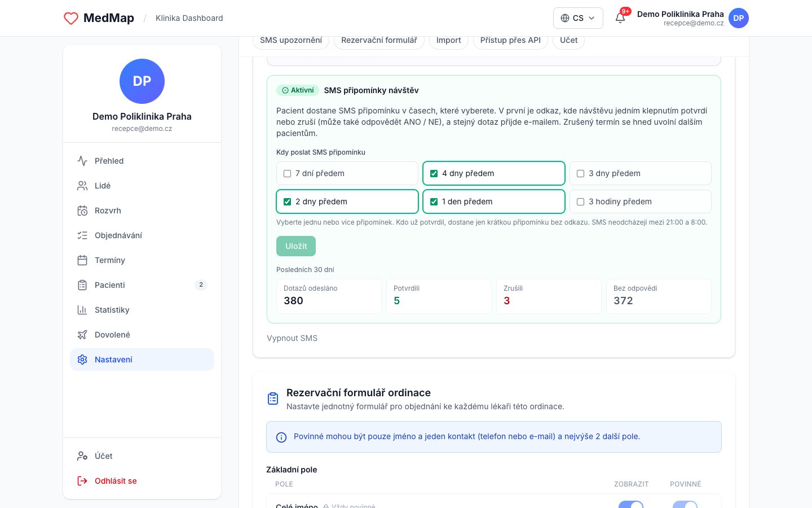812x508 pixels.
Task: Click the clipboard icon beside Rezervační formulář ordinace
Action: point(273,398)
